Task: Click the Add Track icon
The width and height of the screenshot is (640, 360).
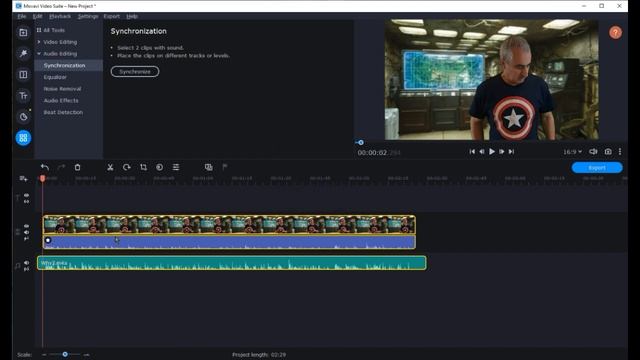Action: [x=23, y=179]
